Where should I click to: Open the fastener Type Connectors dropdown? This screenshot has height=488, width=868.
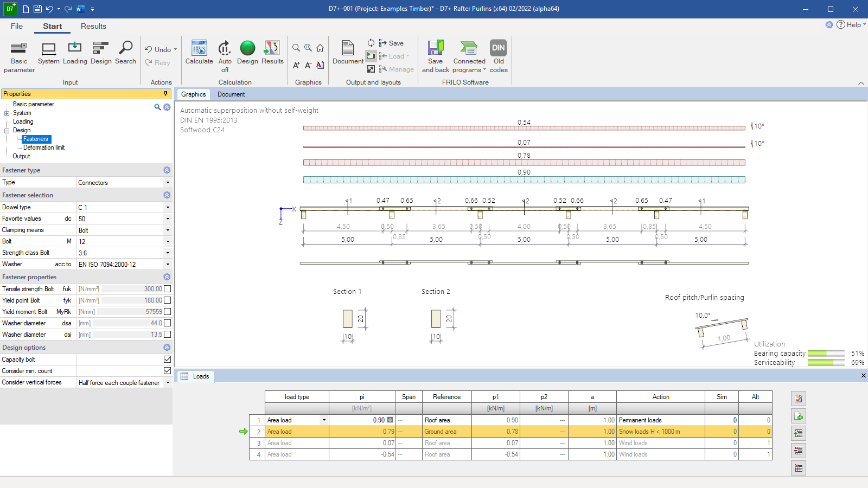168,183
